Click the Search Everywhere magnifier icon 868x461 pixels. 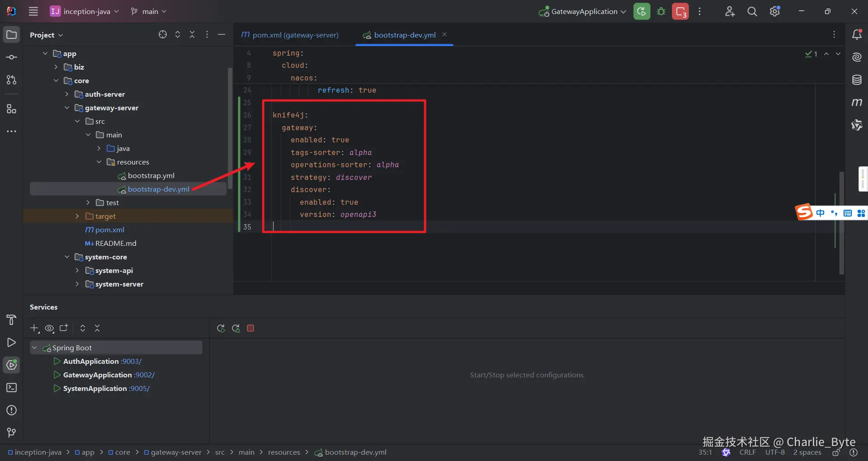752,12
